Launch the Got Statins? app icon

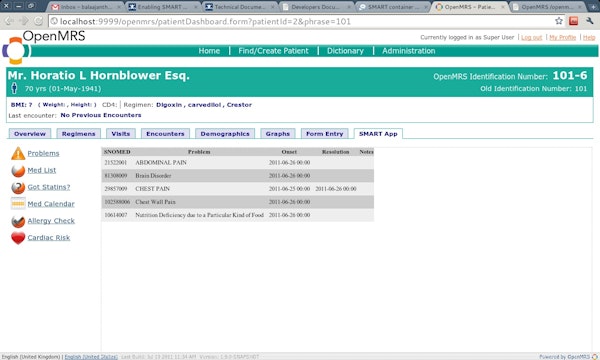pos(18,187)
